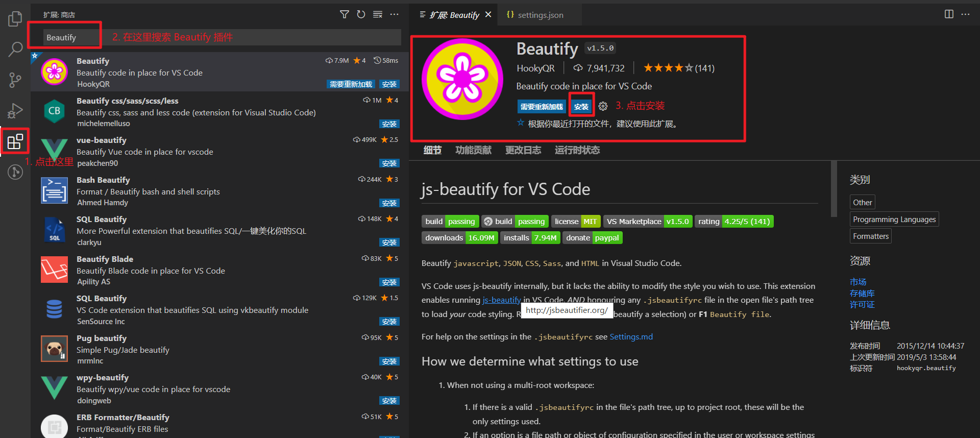Click the donate paypal badge
Image resolution: width=980 pixels, height=438 pixels.
point(593,238)
